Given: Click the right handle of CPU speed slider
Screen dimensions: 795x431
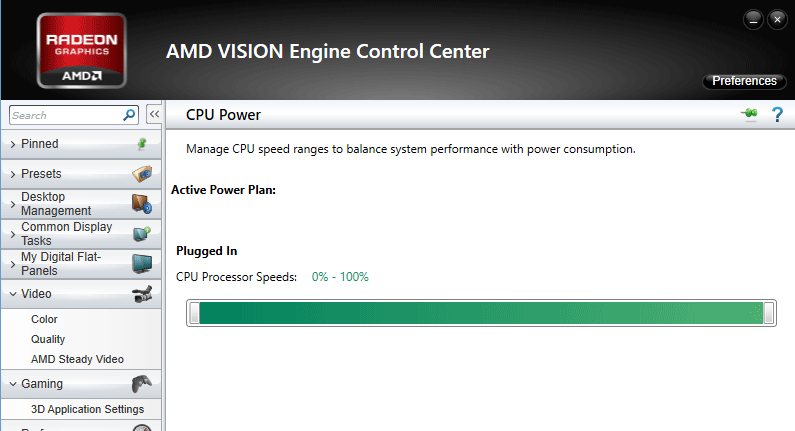Looking at the screenshot, I should (769, 313).
